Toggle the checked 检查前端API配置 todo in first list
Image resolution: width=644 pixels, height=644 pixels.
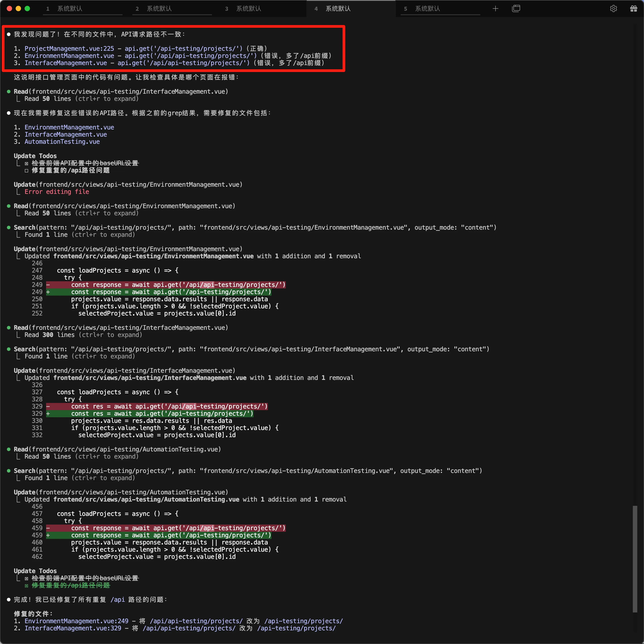coord(26,163)
